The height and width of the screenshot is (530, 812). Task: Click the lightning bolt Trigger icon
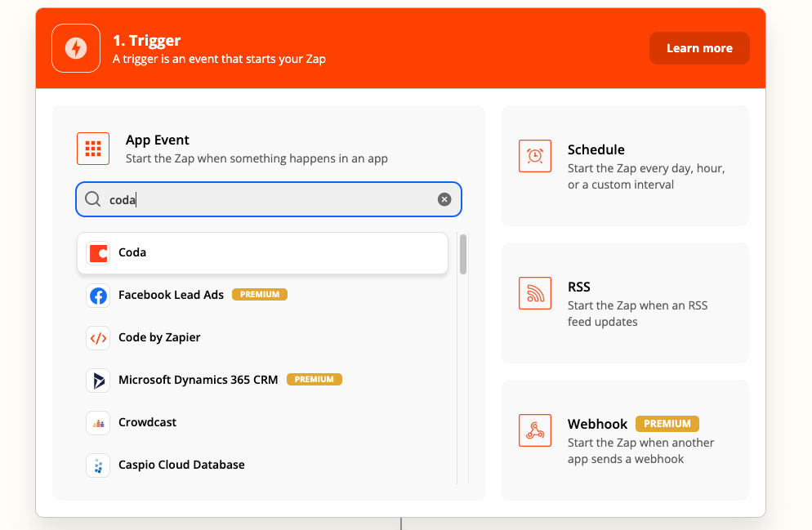click(76, 48)
